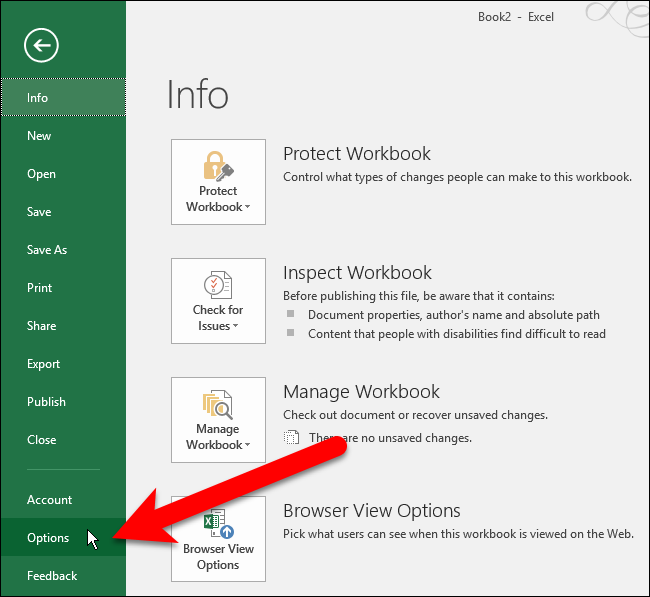Click the 'Protect Workbook' section heading
The image size is (650, 597).
coord(357,154)
